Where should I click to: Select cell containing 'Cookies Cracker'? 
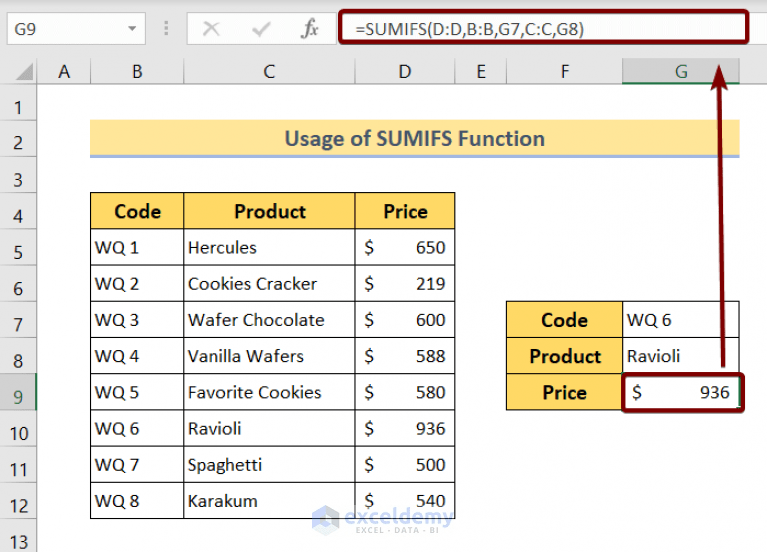click(269, 284)
